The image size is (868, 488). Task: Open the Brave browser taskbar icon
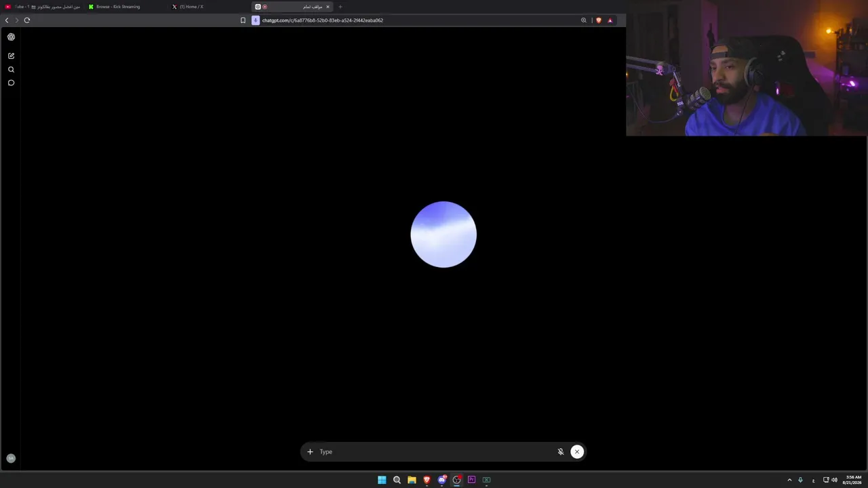click(427, 480)
